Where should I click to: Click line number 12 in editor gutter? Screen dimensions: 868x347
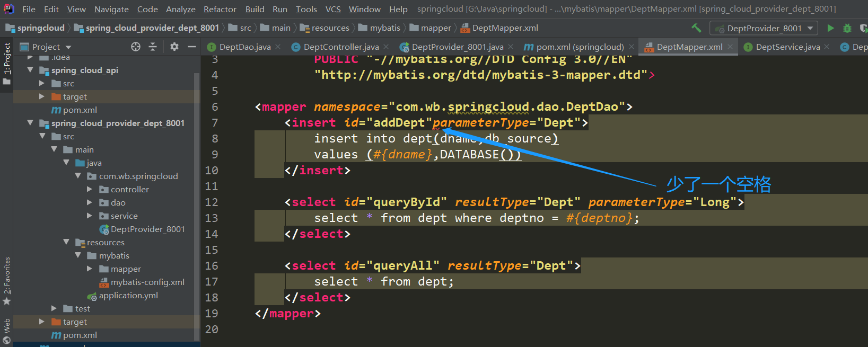(212, 202)
